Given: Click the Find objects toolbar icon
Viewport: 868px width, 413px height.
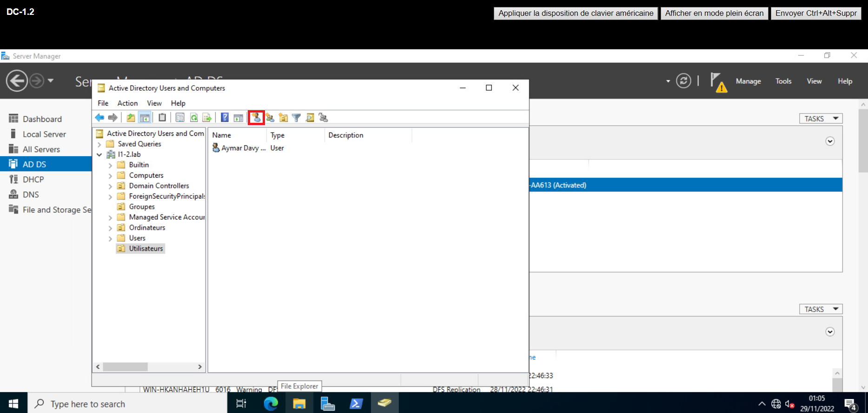Looking at the screenshot, I should click(x=310, y=118).
